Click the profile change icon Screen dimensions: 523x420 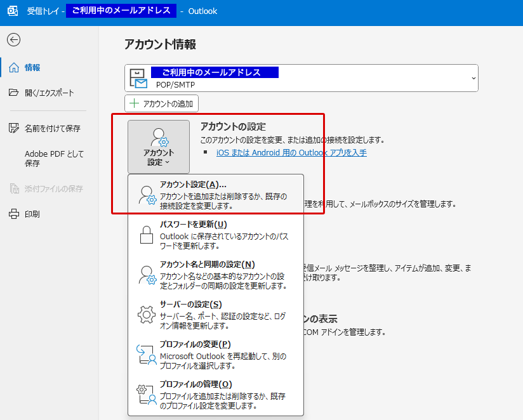(147, 355)
